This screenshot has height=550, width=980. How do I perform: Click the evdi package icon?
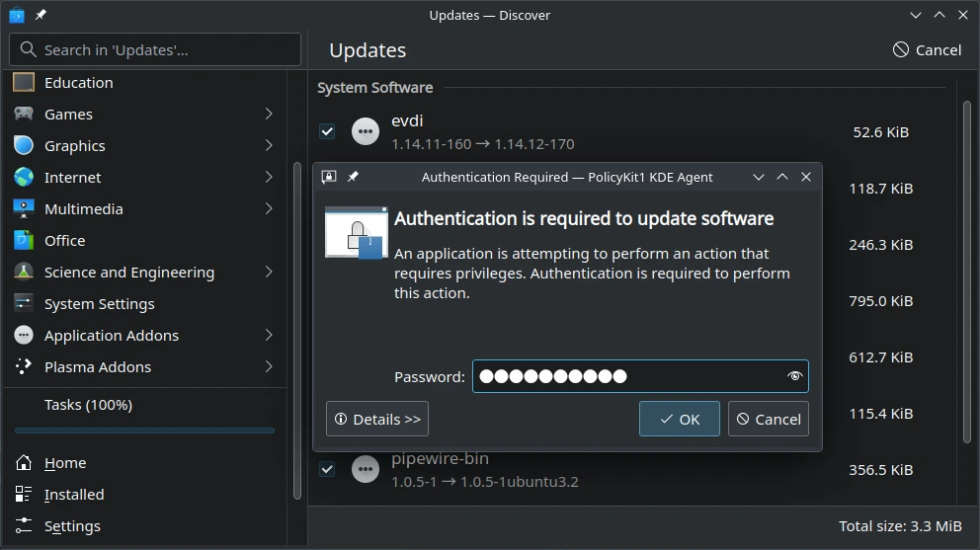pyautogui.click(x=366, y=131)
